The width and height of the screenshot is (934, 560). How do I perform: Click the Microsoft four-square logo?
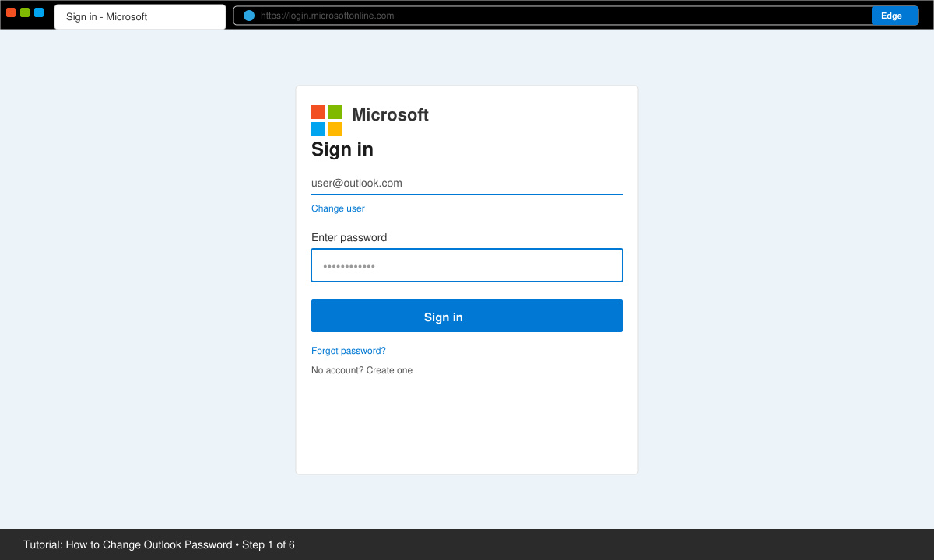coord(327,121)
